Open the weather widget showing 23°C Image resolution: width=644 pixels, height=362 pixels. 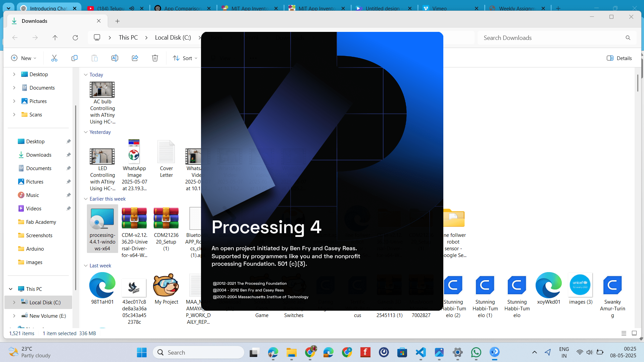[x=30, y=352]
